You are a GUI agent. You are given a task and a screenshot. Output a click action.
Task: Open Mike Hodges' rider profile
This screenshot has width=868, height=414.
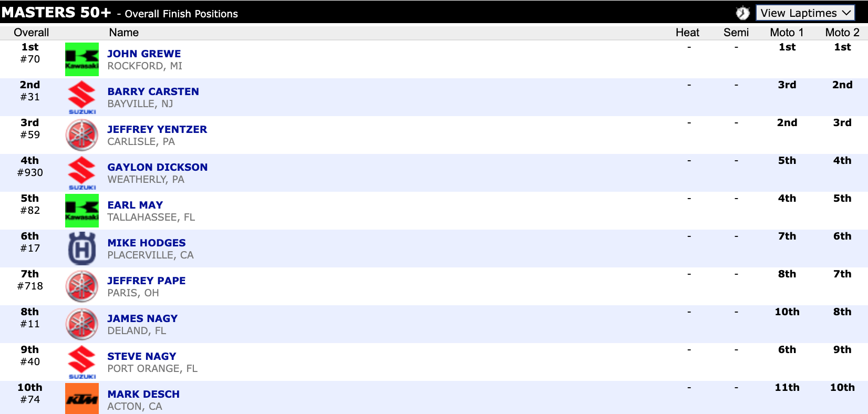tap(146, 243)
